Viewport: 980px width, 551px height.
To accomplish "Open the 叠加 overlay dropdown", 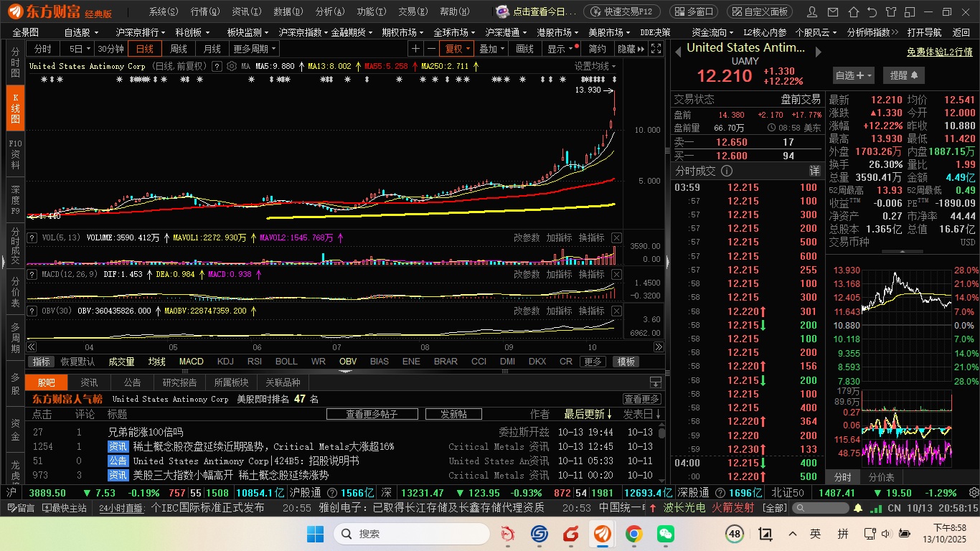I will click(x=492, y=49).
